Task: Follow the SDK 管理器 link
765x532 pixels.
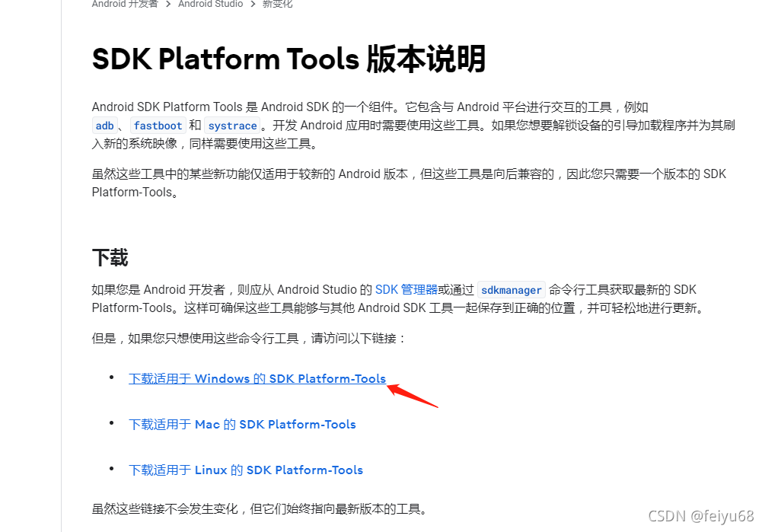Action: tap(406, 290)
